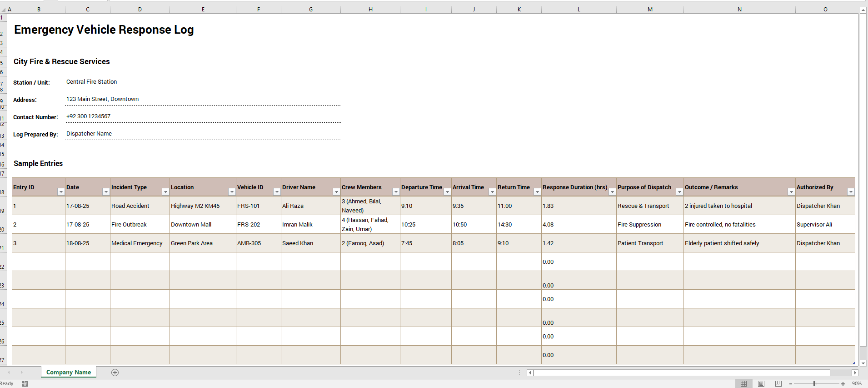Switch to Page Layout view
The width and height of the screenshot is (868, 388).
click(761, 384)
